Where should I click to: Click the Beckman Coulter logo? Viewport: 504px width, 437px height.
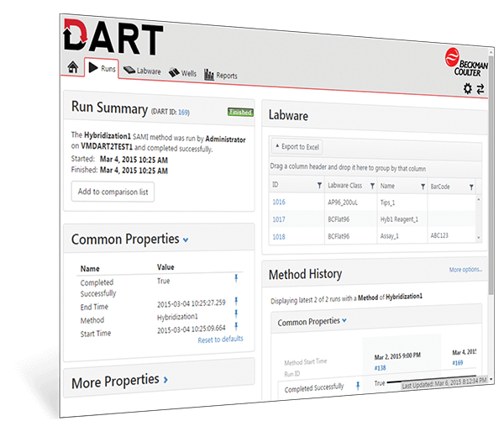point(467,62)
